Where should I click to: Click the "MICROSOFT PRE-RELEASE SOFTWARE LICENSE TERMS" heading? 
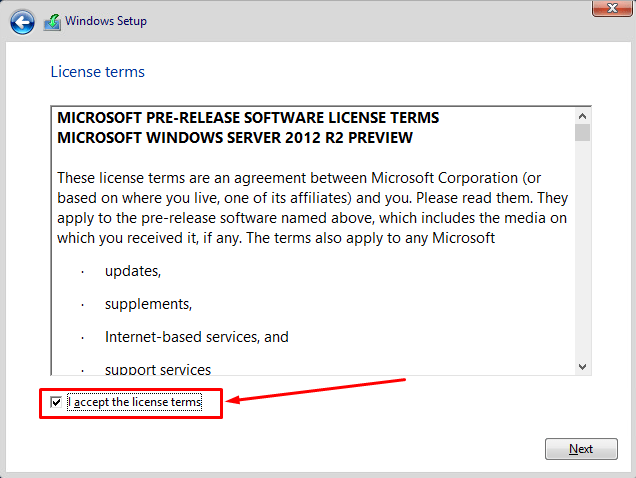click(248, 118)
